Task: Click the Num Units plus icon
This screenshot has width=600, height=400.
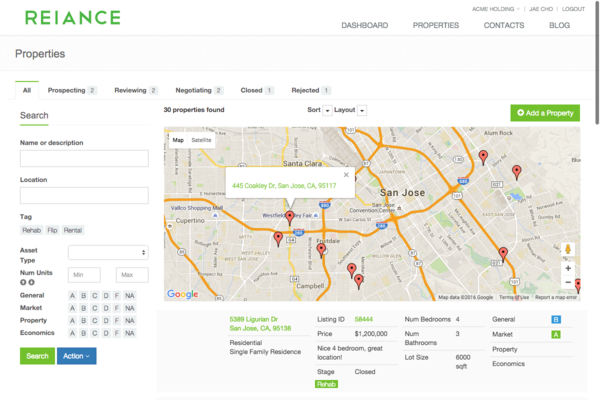Action: tap(23, 282)
